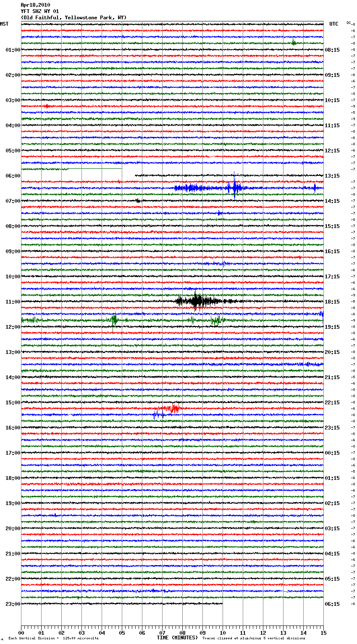The width and height of the screenshot is (357, 644).
Task: Select the 13:00 MST time label
Action: click(13, 352)
